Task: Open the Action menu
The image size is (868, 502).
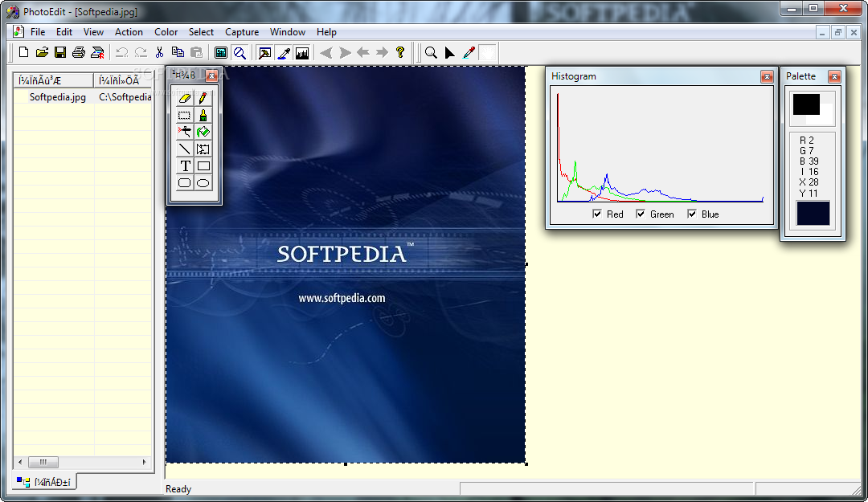Action: [x=129, y=32]
